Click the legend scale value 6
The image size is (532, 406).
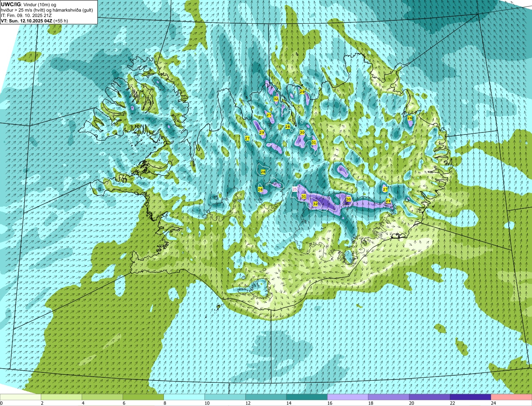point(124,403)
